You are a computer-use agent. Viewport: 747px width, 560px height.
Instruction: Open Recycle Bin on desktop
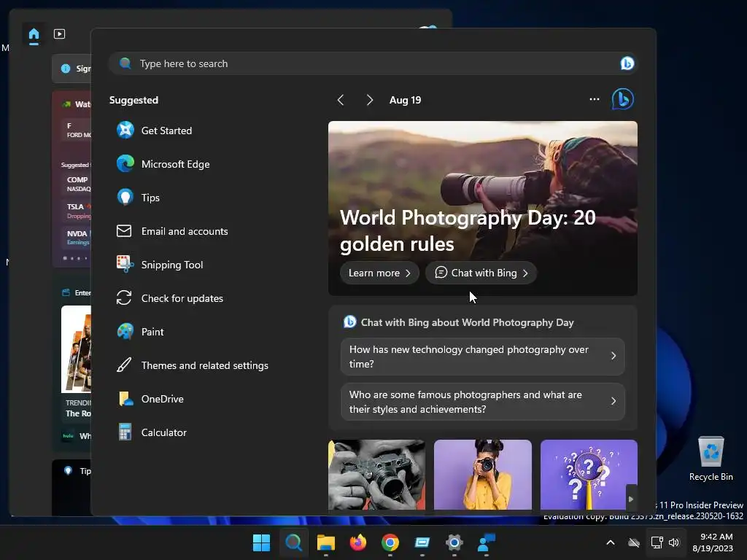coord(711,458)
